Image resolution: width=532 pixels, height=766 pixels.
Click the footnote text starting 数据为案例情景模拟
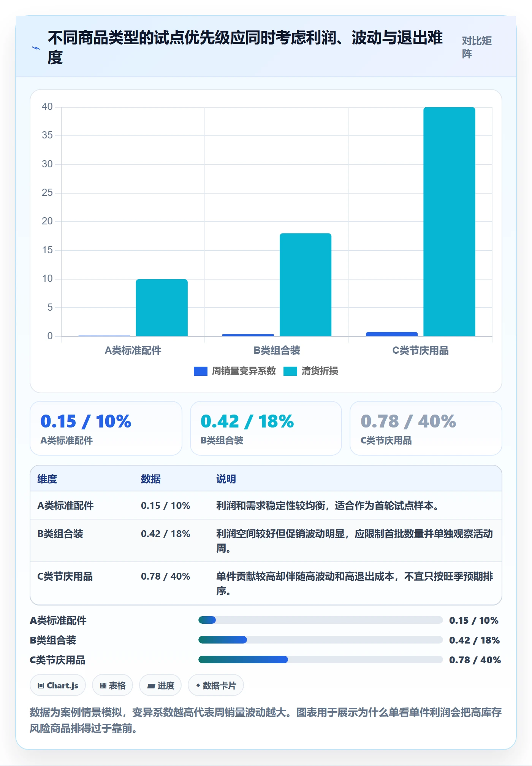coord(266,720)
